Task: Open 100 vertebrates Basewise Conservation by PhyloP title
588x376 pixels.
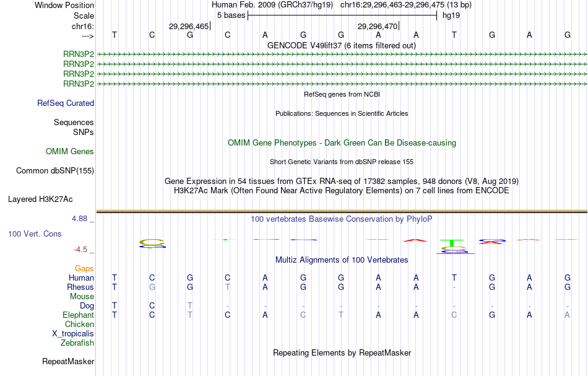Action: [342, 219]
